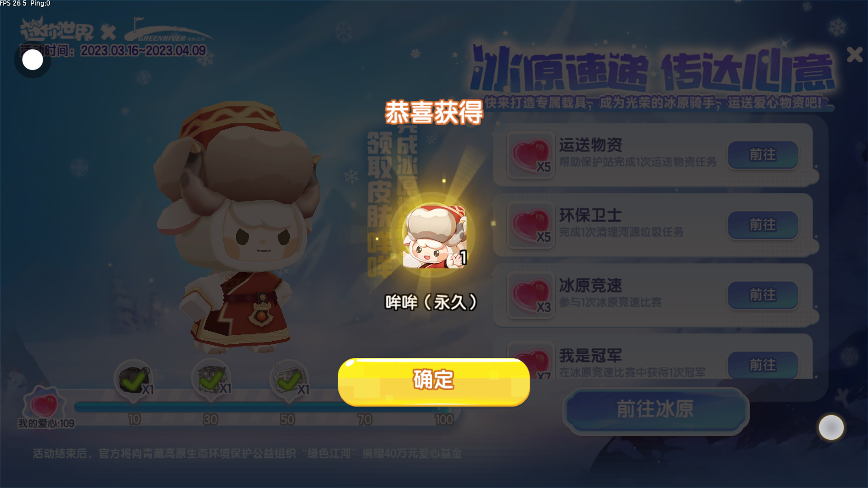Tap the 我的爱心 heart icon
This screenshot has width=868, height=488.
44,403
